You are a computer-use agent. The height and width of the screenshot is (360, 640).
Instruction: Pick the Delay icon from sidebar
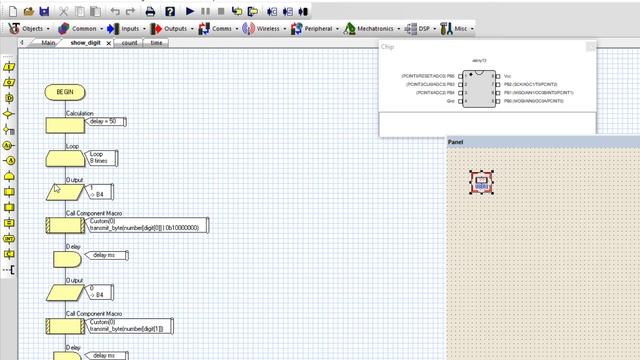tap(9, 98)
